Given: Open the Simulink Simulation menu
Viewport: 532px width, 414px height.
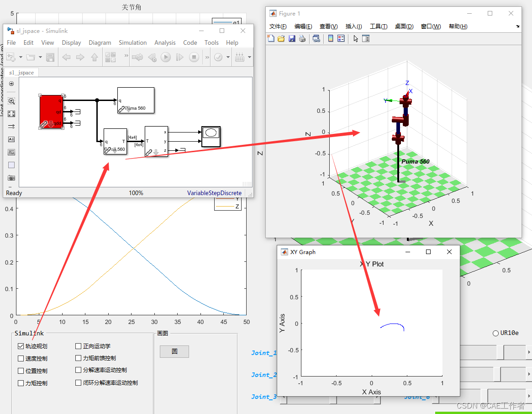Looking at the screenshot, I should [133, 43].
